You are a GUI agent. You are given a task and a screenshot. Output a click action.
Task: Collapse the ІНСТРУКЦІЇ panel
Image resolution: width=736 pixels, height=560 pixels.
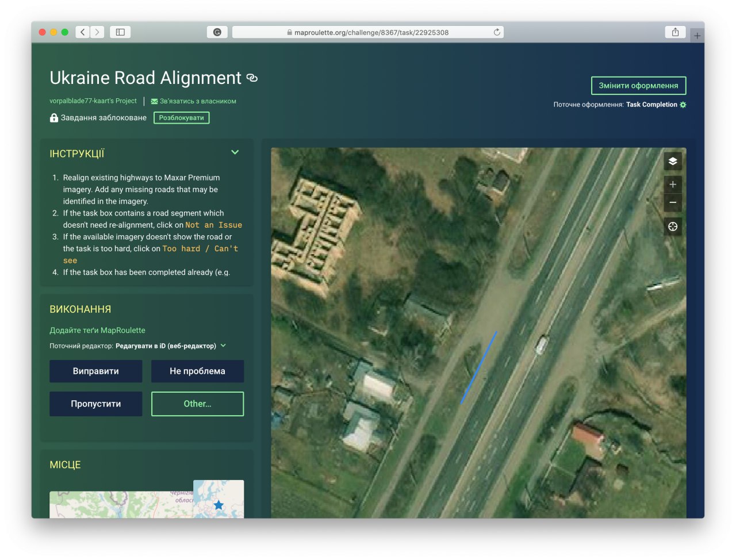[235, 152]
